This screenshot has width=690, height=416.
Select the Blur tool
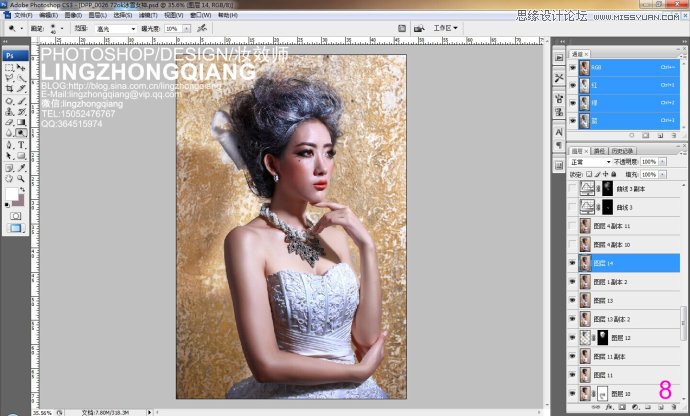click(9, 133)
